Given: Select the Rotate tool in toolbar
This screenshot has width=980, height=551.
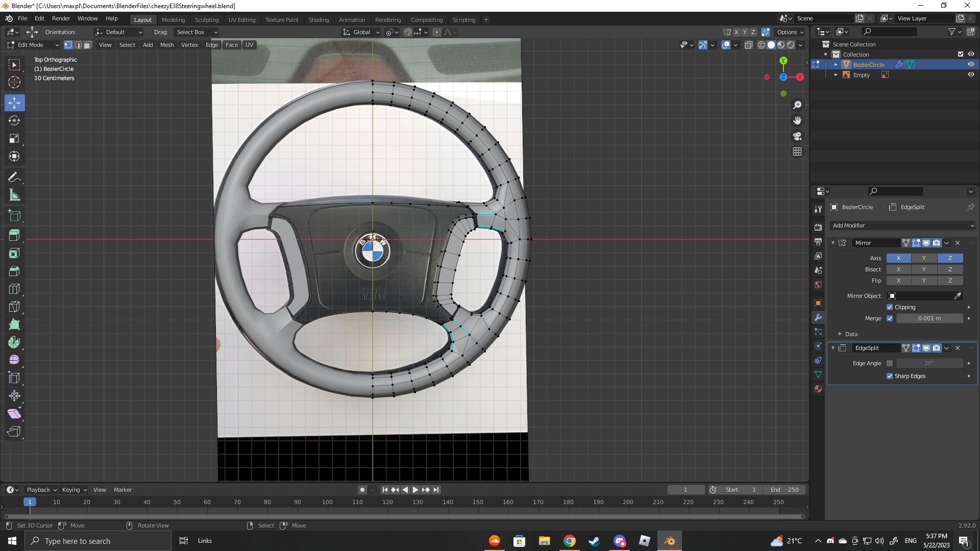Looking at the screenshot, I should (x=14, y=121).
